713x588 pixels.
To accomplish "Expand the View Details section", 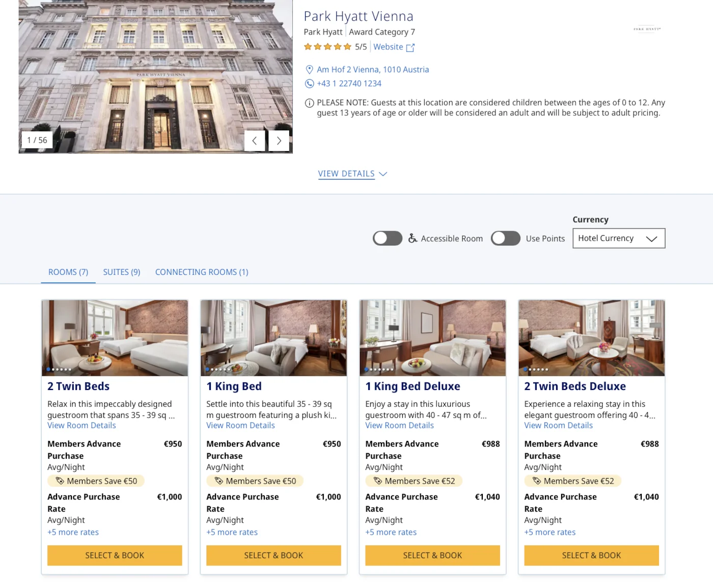I will coord(352,174).
